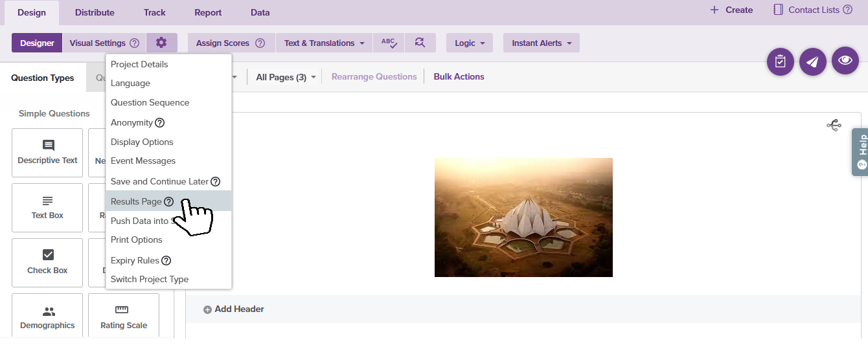Click the Anonymity help question mark icon

160,123
